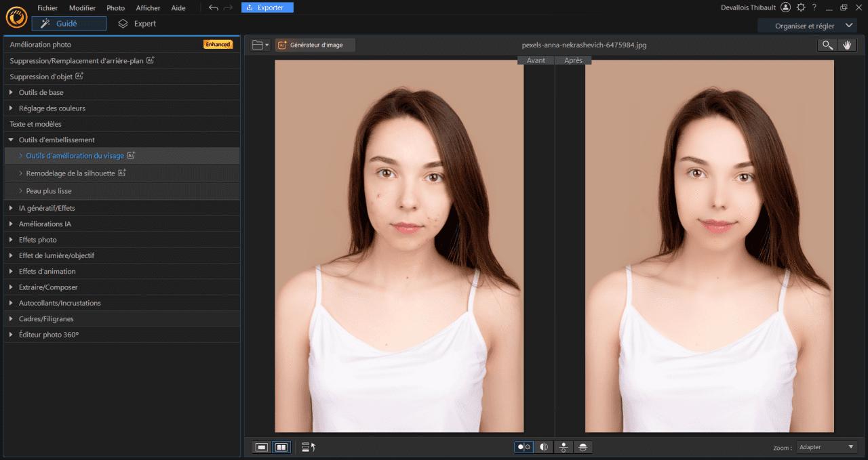Open the Générateur d'image AI tool
Image resolution: width=868 pixels, height=460 pixels.
pos(316,45)
